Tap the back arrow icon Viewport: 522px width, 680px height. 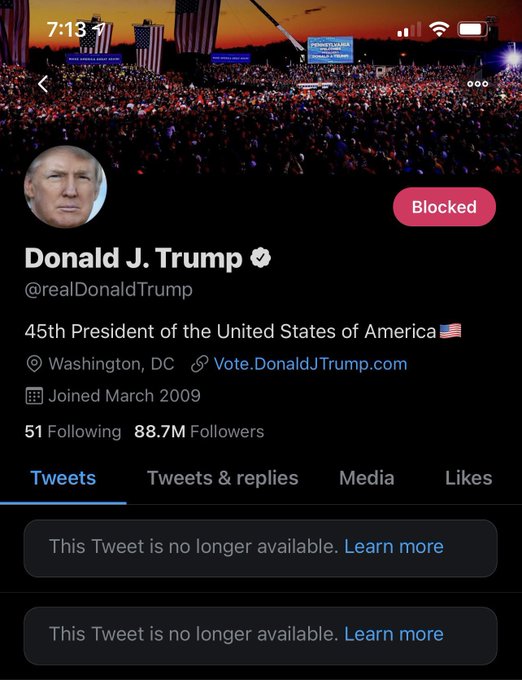pos(43,84)
